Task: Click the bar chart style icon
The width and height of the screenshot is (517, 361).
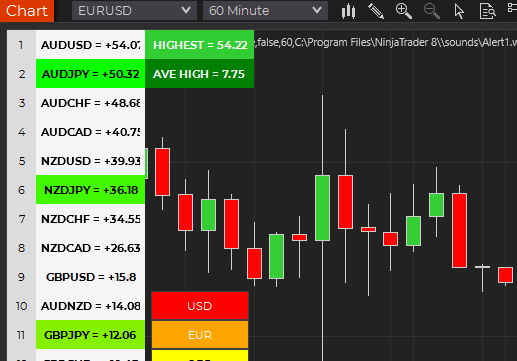Action: [348, 11]
